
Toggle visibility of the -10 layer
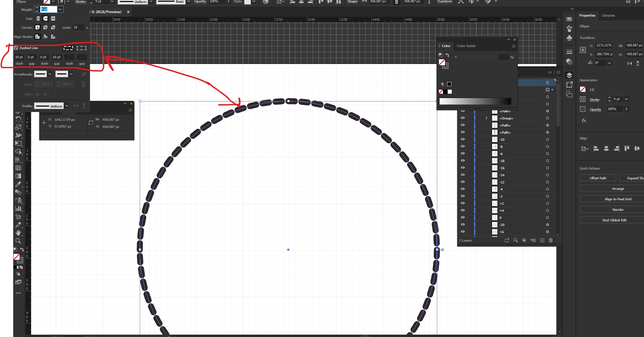pyautogui.click(x=463, y=139)
